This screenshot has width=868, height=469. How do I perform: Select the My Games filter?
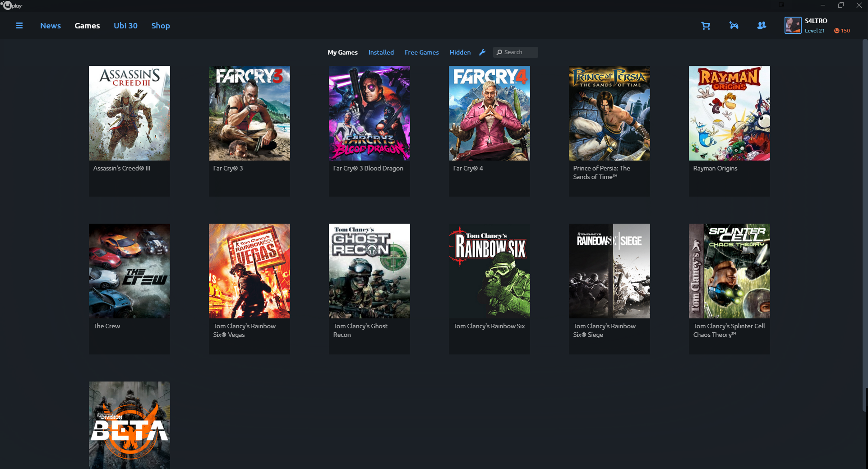342,52
